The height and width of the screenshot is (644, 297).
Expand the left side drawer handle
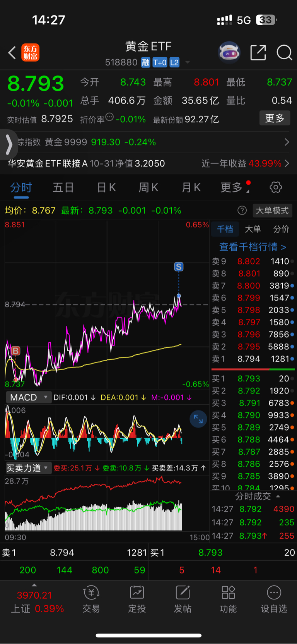coord(9,145)
